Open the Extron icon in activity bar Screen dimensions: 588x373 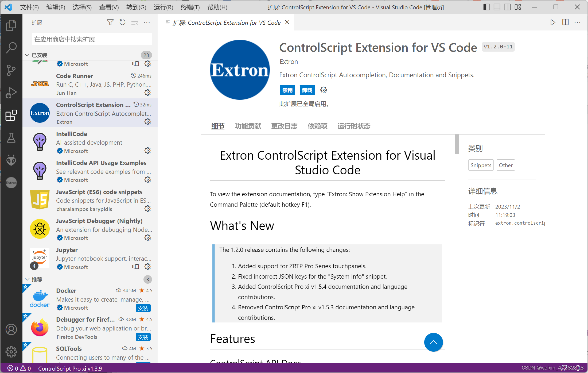click(11, 183)
